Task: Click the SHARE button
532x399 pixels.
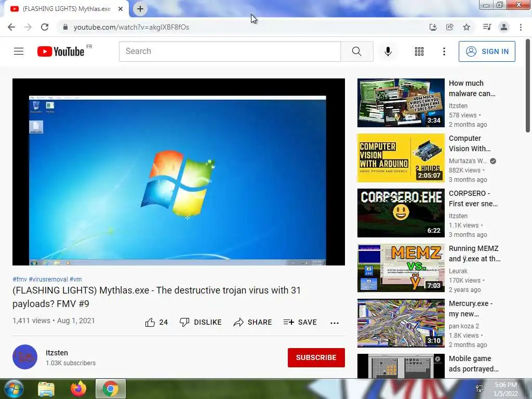Action: click(x=253, y=322)
